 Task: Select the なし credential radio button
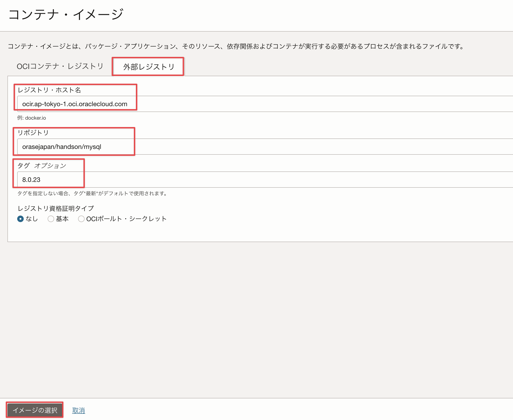(21, 219)
